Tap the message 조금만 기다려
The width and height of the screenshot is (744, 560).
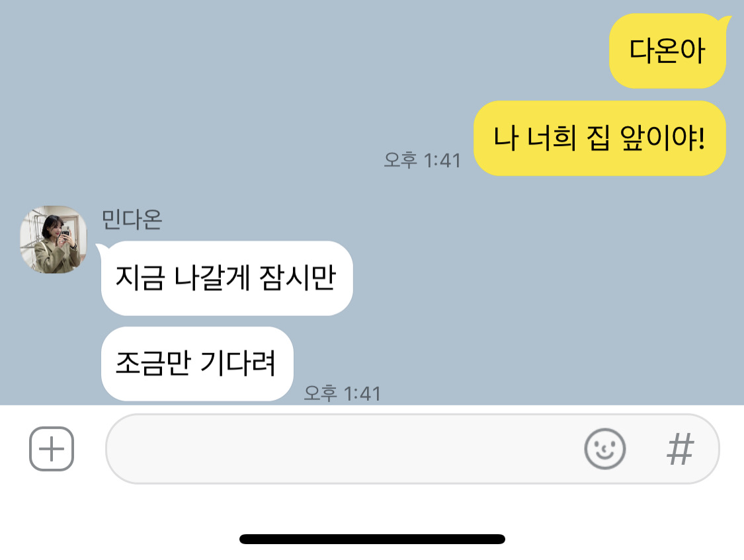[197, 364]
